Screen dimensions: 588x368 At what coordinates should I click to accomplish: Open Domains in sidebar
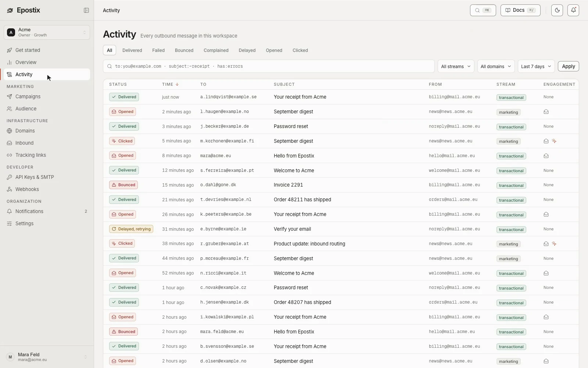pos(47,131)
